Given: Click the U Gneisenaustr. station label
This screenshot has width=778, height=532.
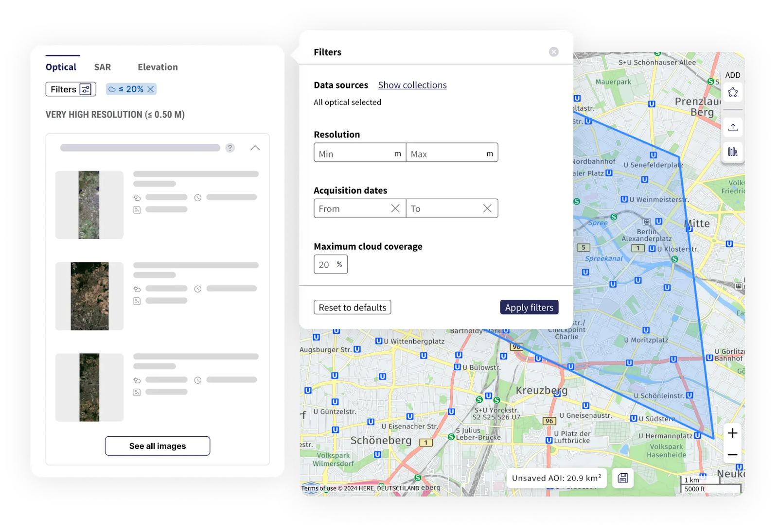Looking at the screenshot, I should [x=585, y=415].
